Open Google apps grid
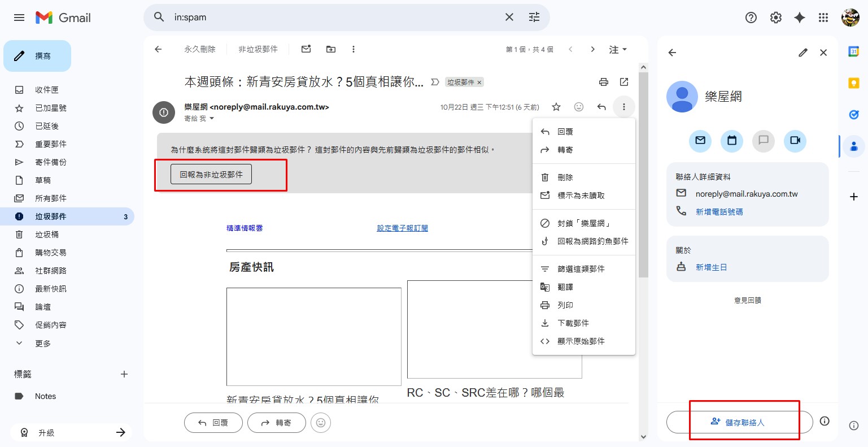868x447 pixels. [x=823, y=18]
